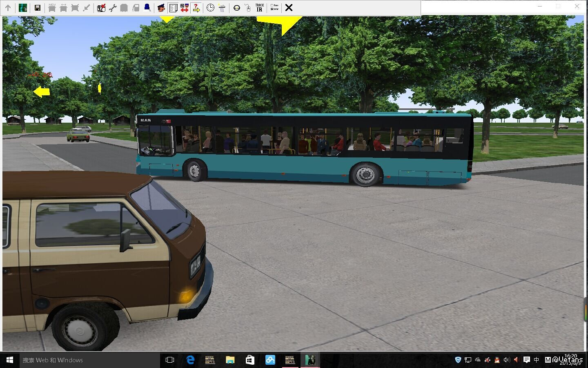Click the driver face icon
Viewport: 588px width, 368px height.
161,8
